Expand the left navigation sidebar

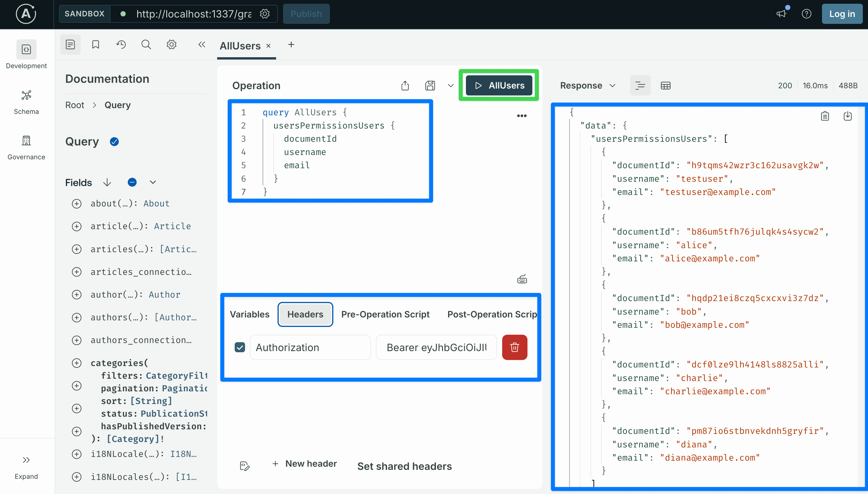pyautogui.click(x=26, y=467)
